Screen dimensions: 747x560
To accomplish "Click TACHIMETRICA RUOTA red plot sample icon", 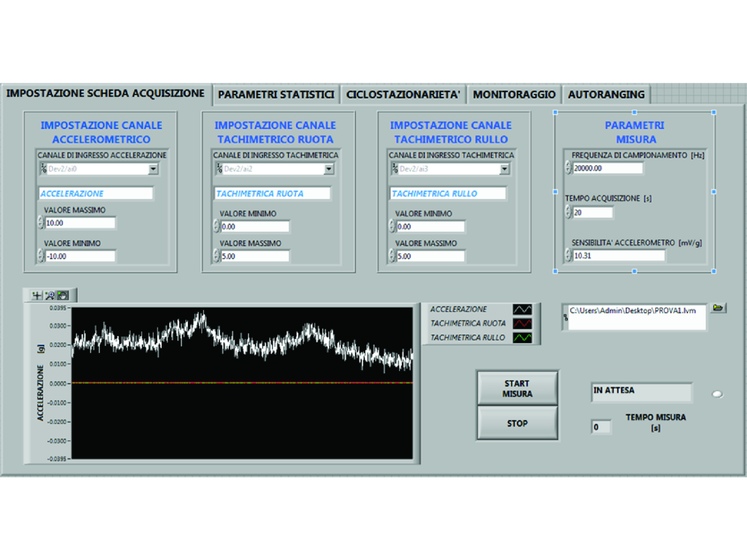I will [522, 323].
